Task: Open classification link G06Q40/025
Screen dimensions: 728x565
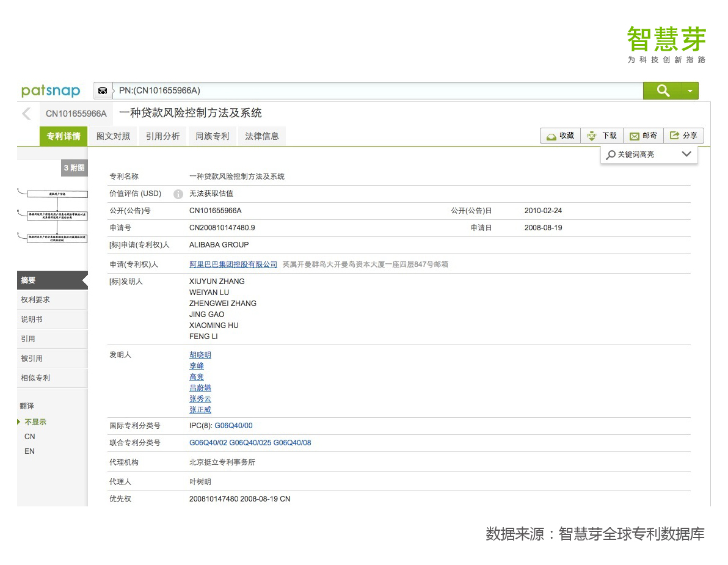Action: click(x=250, y=443)
